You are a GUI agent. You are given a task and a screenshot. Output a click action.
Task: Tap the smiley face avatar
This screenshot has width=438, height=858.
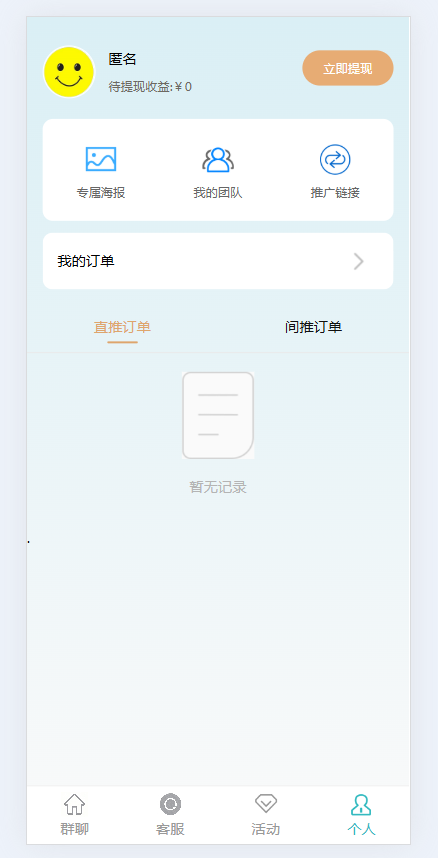[x=69, y=72]
